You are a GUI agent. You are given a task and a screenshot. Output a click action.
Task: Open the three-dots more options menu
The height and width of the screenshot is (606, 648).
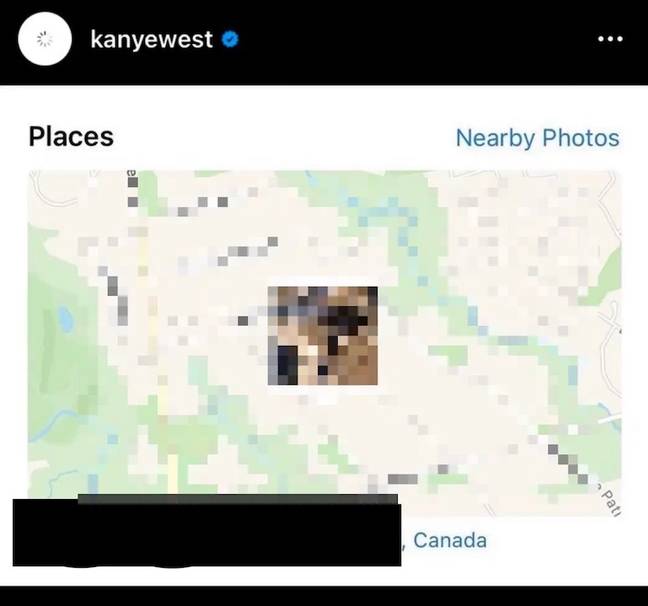click(x=610, y=39)
